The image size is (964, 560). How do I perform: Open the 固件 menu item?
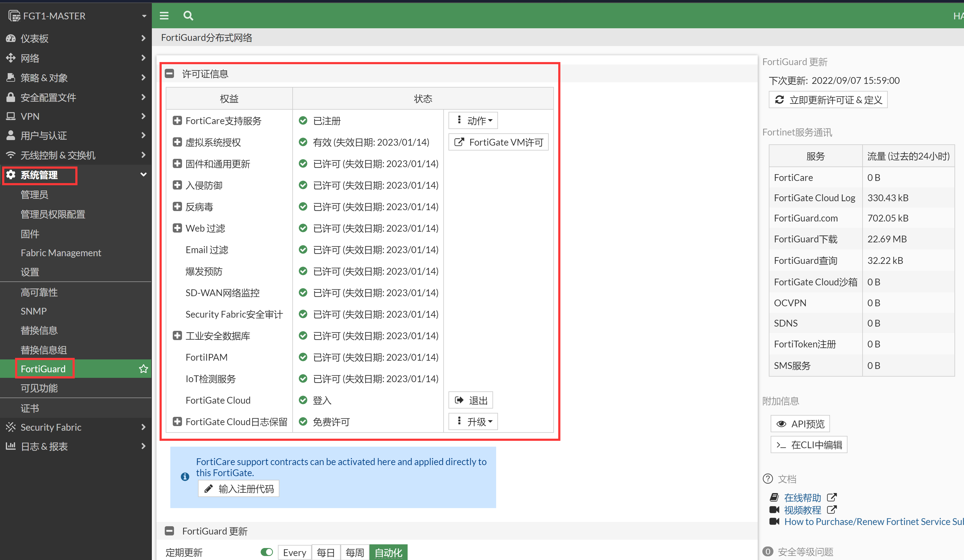click(30, 233)
